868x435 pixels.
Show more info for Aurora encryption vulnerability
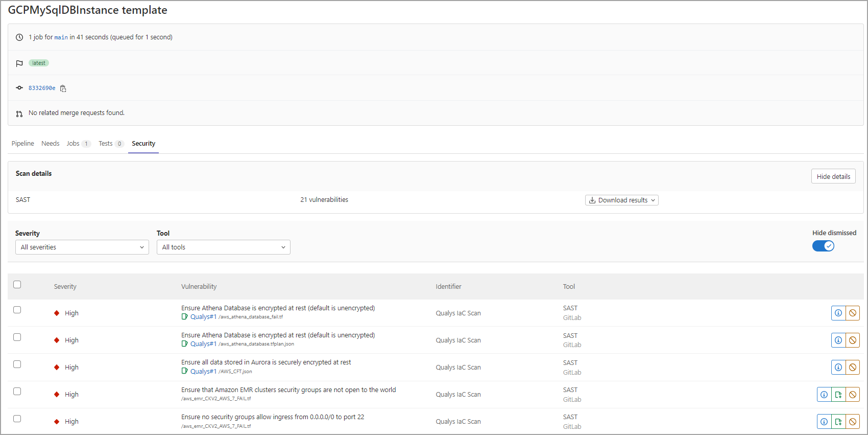pos(838,367)
